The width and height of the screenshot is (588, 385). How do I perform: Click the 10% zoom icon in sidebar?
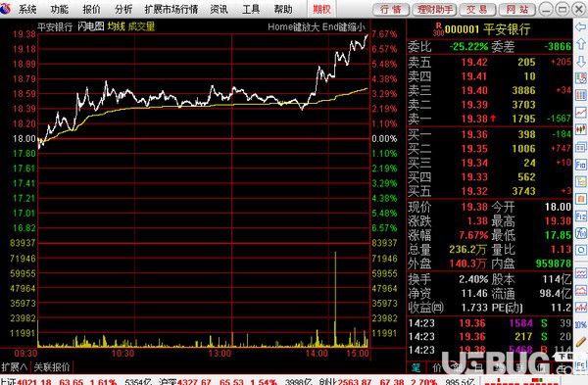click(581, 325)
